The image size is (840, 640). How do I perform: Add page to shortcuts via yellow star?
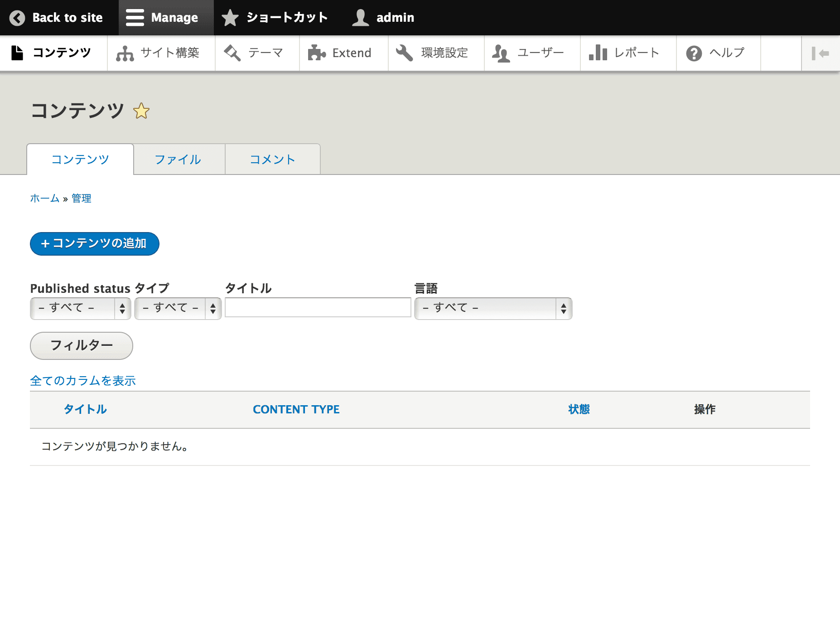(x=141, y=111)
